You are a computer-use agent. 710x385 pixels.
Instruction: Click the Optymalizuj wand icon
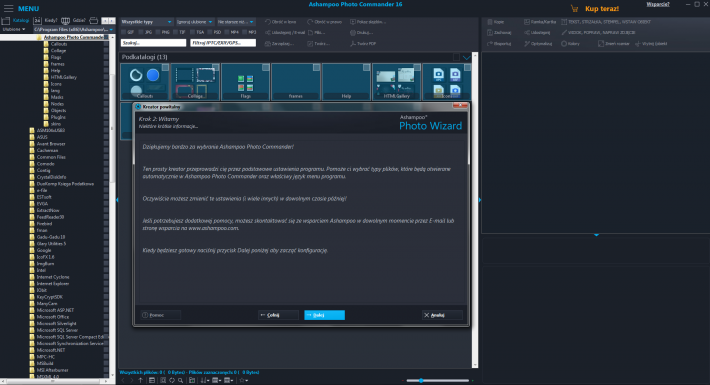pos(527,44)
